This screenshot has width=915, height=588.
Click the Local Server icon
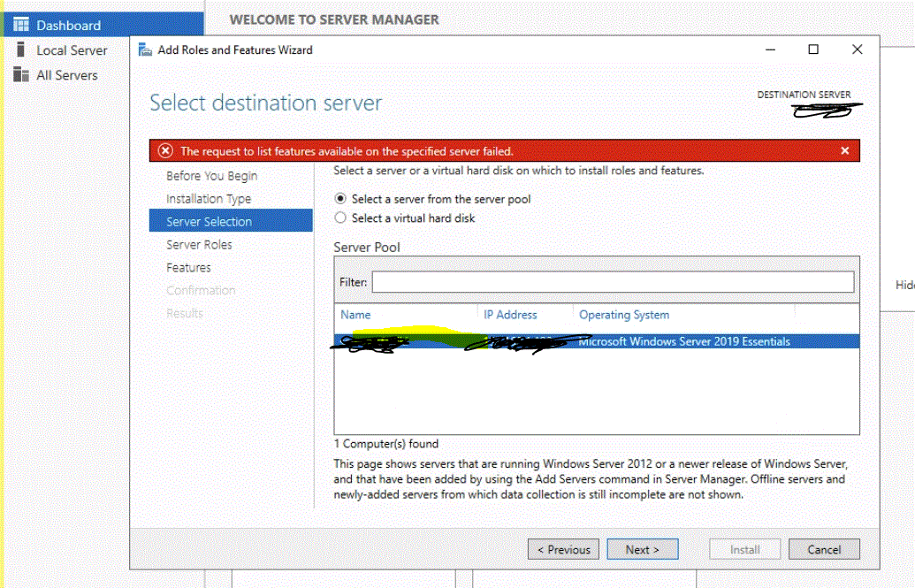20,50
